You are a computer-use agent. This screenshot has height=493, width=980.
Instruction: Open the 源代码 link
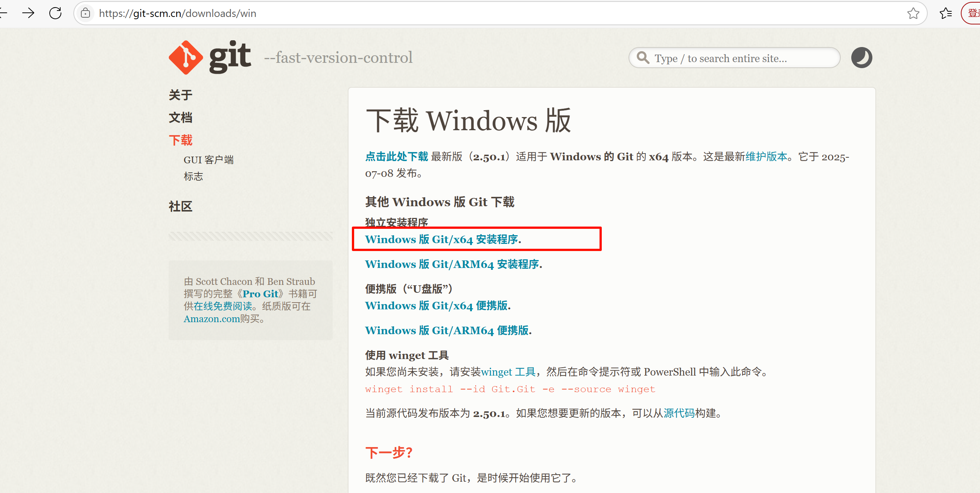click(679, 413)
